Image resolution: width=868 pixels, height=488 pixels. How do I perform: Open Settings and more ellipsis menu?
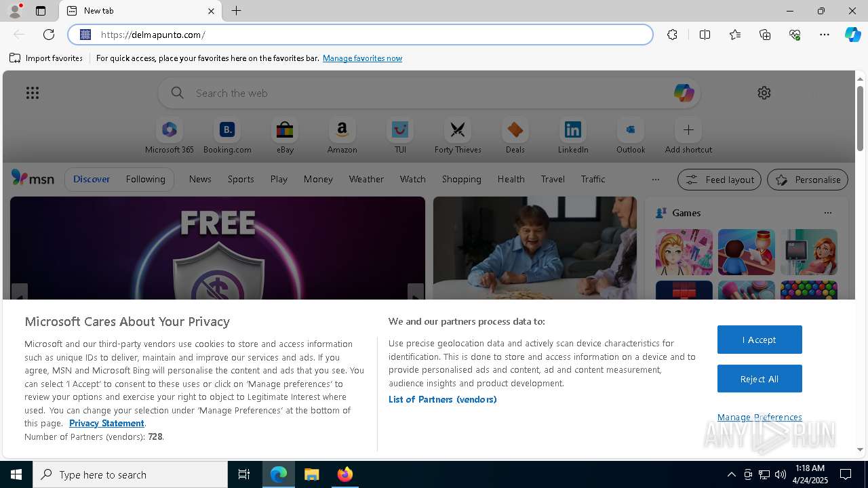tap(825, 35)
